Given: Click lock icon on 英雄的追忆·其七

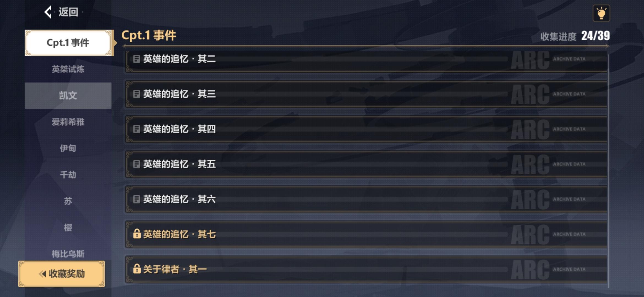Looking at the screenshot, I should click(x=137, y=234).
